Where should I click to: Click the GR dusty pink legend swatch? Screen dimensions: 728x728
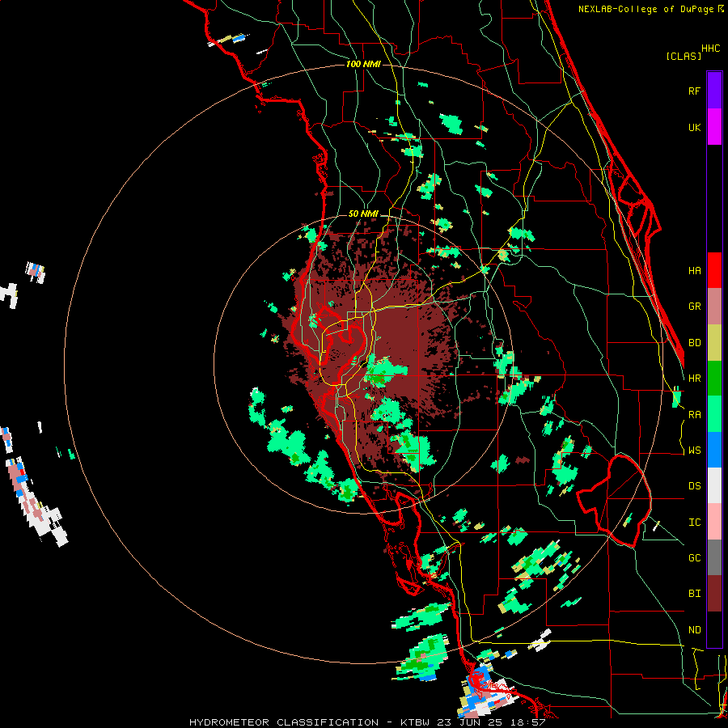[714, 306]
